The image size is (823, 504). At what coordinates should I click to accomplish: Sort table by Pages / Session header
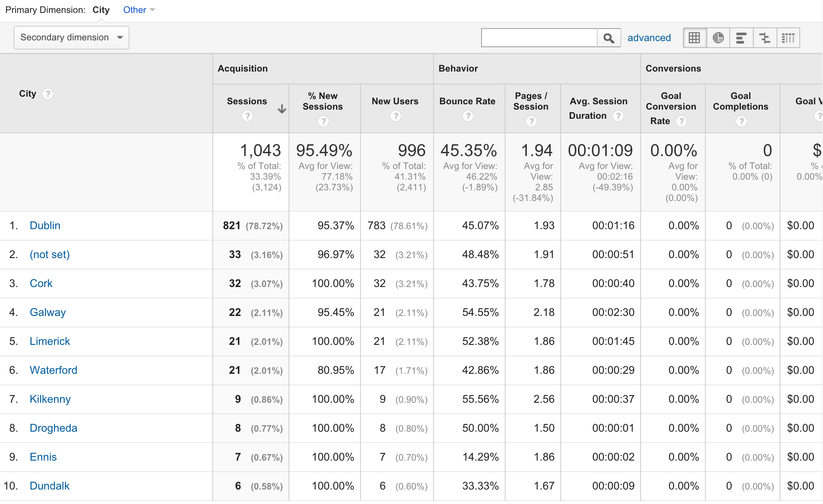click(531, 101)
